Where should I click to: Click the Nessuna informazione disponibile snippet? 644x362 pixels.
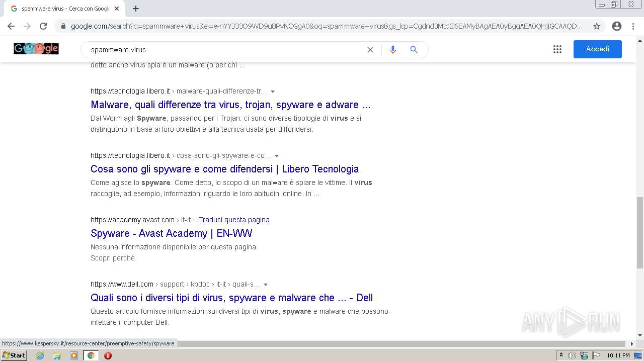pyautogui.click(x=174, y=247)
